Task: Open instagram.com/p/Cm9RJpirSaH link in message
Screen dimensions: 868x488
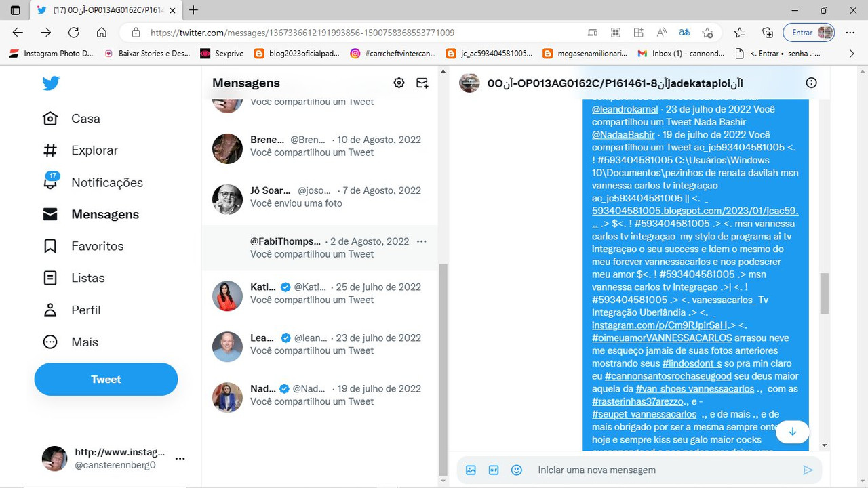Action: (x=659, y=325)
